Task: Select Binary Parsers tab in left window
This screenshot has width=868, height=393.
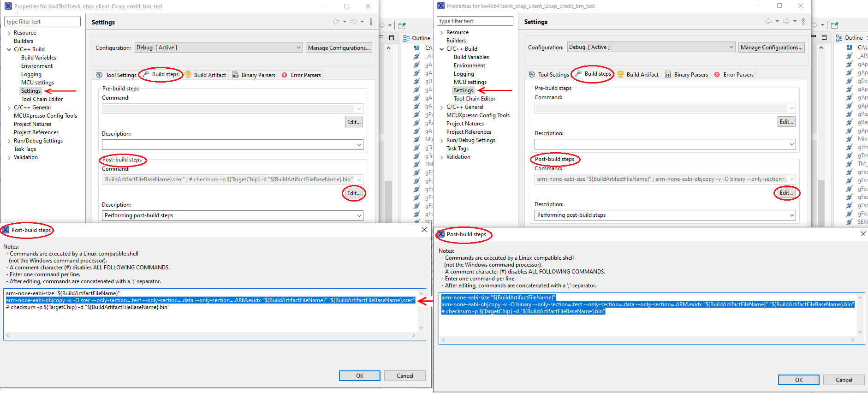Action: tap(258, 75)
